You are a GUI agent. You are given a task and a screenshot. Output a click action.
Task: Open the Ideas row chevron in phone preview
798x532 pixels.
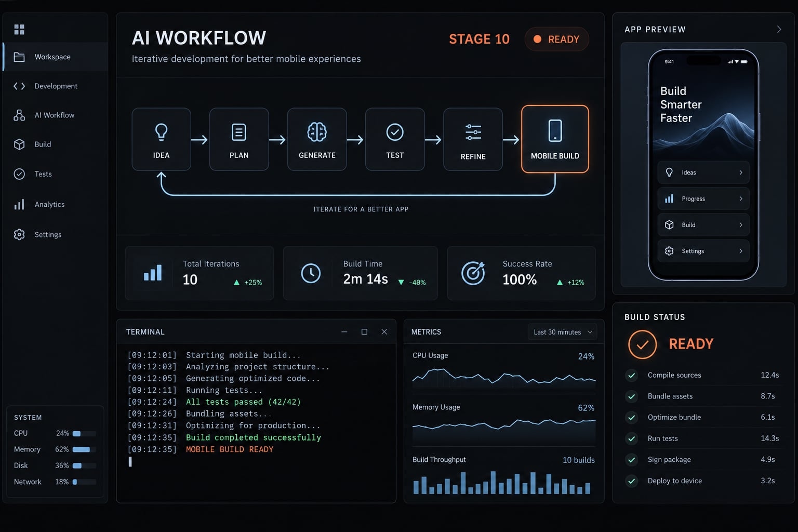tap(741, 172)
